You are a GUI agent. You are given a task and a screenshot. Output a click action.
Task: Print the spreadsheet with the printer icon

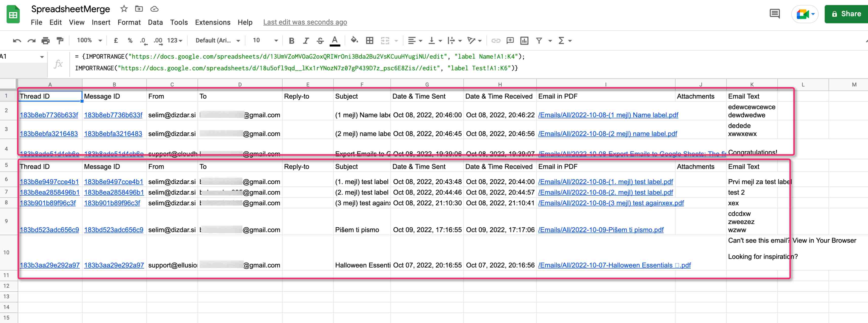pos(46,41)
